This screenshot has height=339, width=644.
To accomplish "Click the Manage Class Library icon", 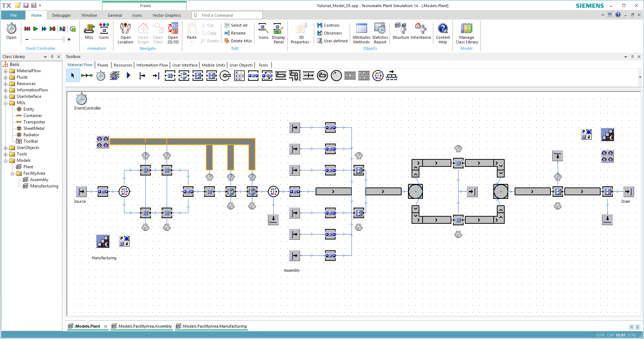I will click(x=466, y=33).
